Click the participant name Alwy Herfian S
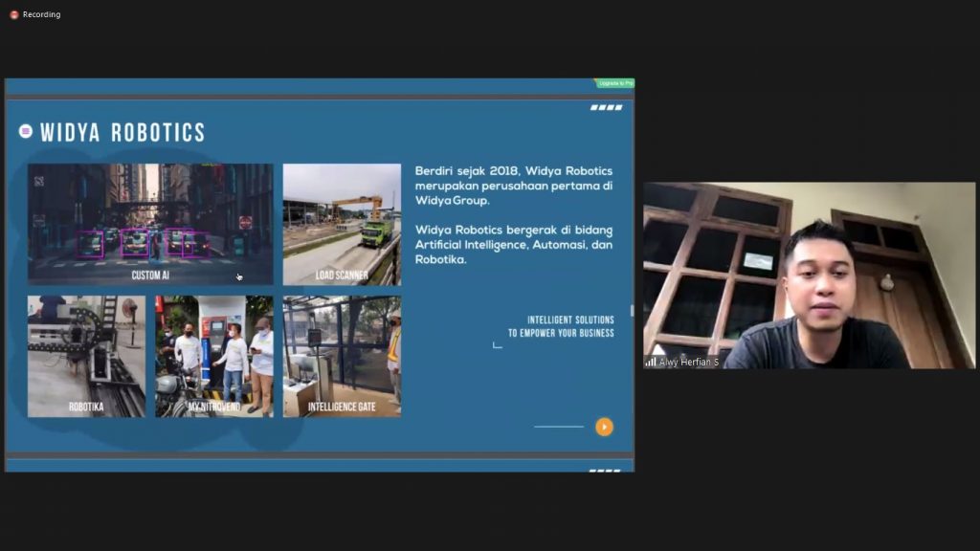This screenshot has width=980, height=551. (x=689, y=362)
